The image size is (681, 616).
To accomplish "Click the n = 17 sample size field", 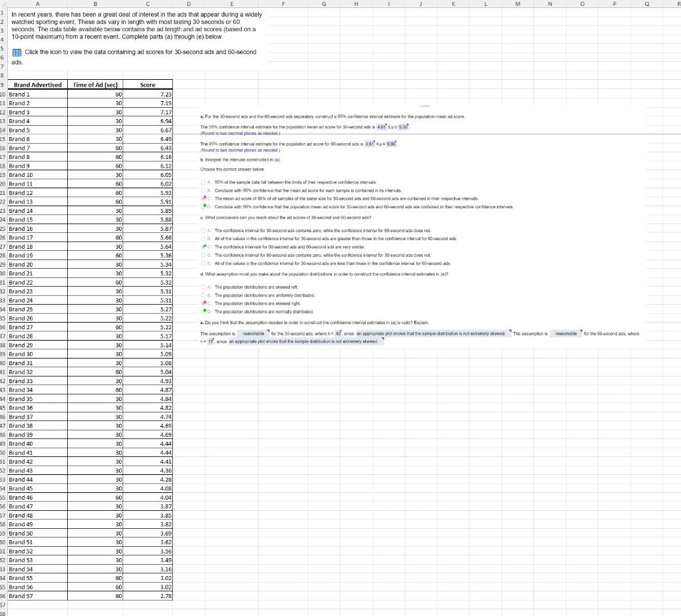I will click(210, 341).
